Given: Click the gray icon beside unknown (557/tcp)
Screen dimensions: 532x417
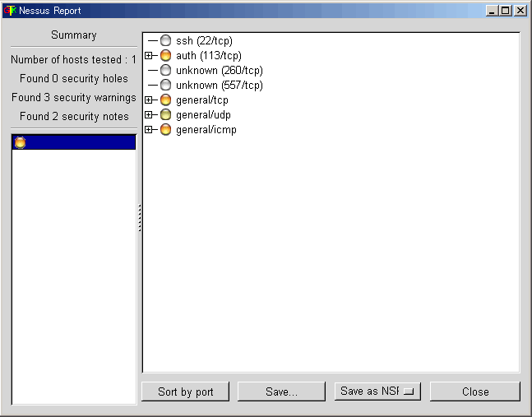Looking at the screenshot, I should point(165,85).
